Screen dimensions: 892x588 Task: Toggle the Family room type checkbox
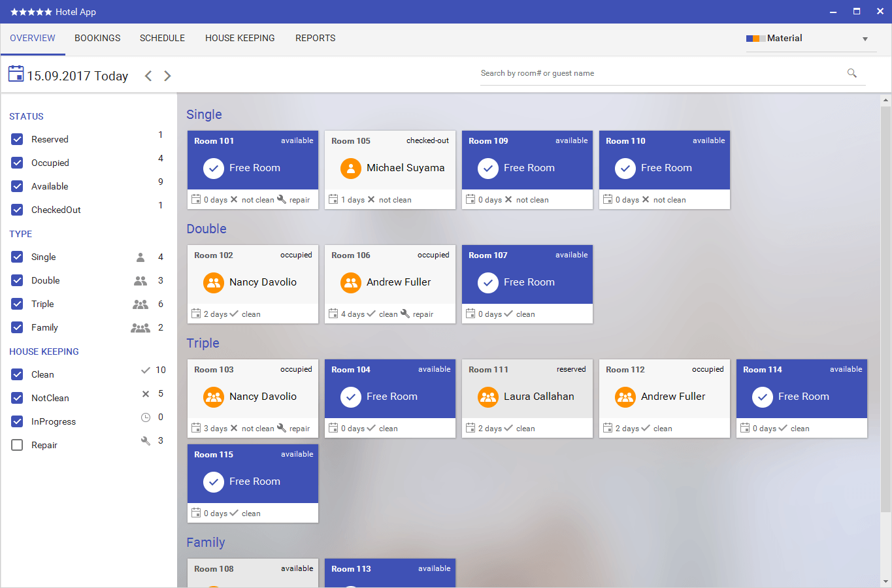click(x=18, y=327)
